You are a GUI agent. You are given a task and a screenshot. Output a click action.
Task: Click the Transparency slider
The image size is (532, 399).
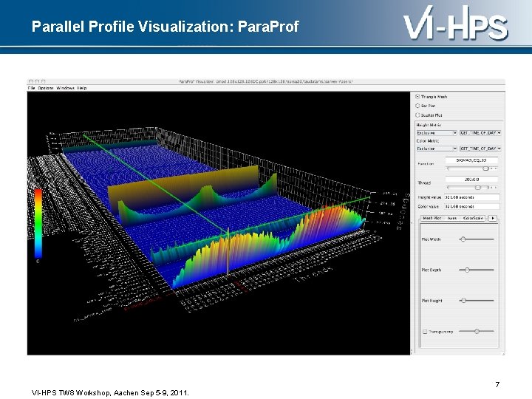477,331
